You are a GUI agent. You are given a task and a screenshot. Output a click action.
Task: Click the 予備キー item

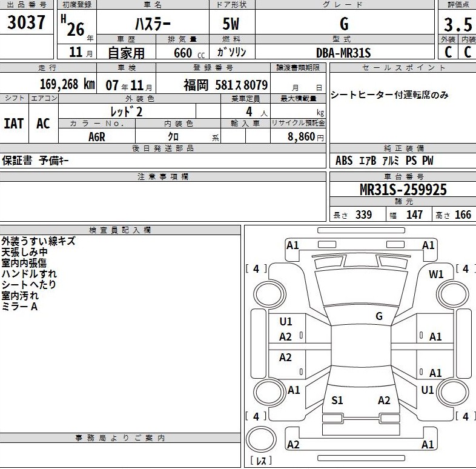point(54,161)
